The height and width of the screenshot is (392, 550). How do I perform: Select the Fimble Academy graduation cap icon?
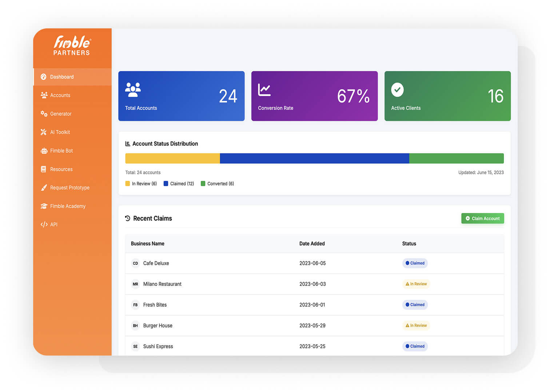(x=44, y=206)
